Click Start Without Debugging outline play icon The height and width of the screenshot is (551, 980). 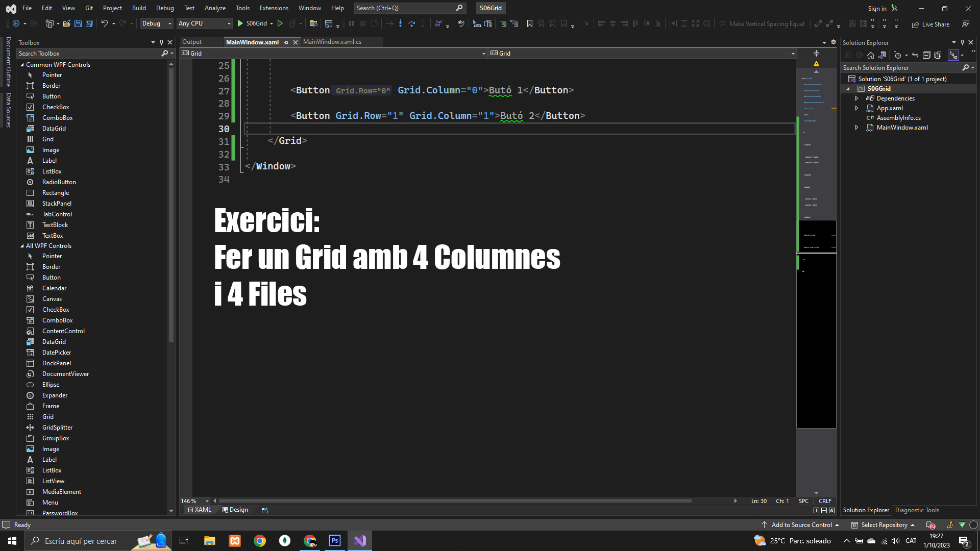(x=280, y=23)
